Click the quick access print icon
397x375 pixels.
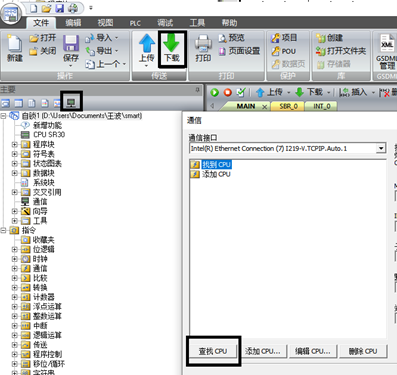[73, 8]
